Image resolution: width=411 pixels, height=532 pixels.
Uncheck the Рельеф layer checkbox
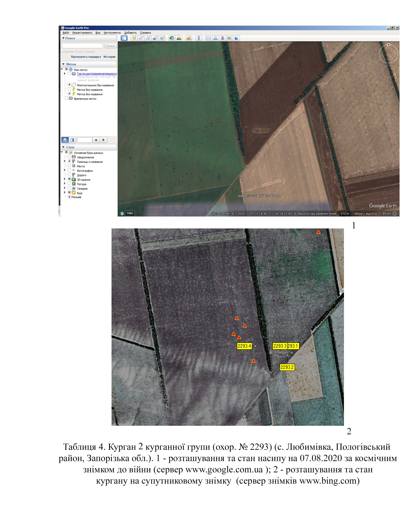[x=69, y=197]
